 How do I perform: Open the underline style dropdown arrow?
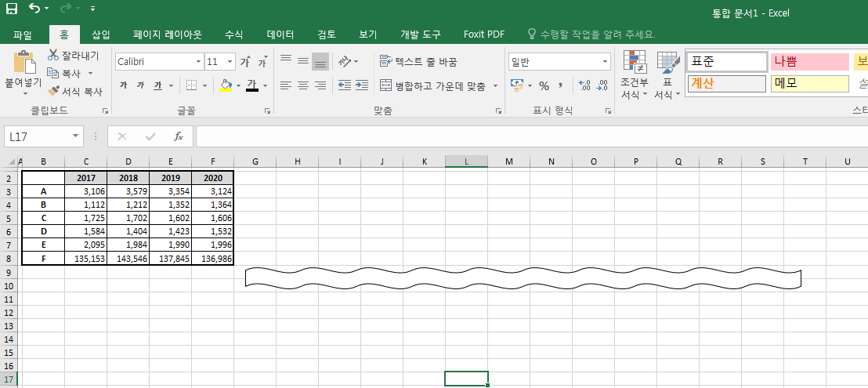(171, 85)
